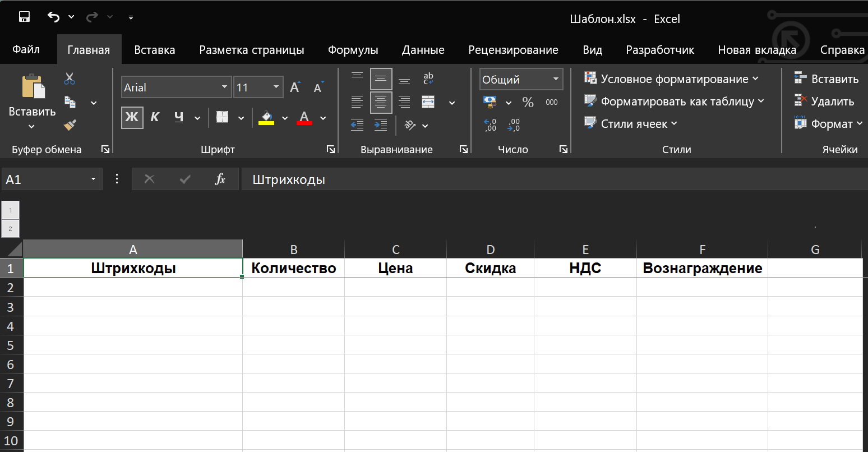The image size is (868, 452).
Task: Apply the percent style
Action: [528, 102]
